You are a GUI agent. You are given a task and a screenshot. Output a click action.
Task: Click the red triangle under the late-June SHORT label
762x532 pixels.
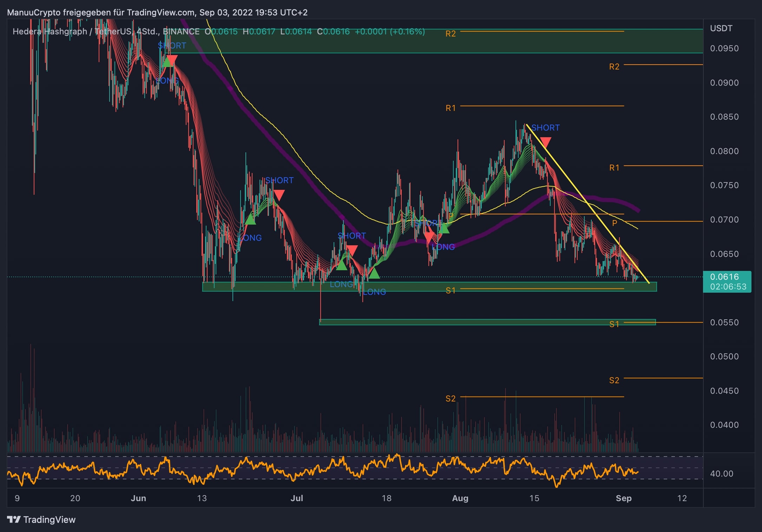tap(279, 195)
